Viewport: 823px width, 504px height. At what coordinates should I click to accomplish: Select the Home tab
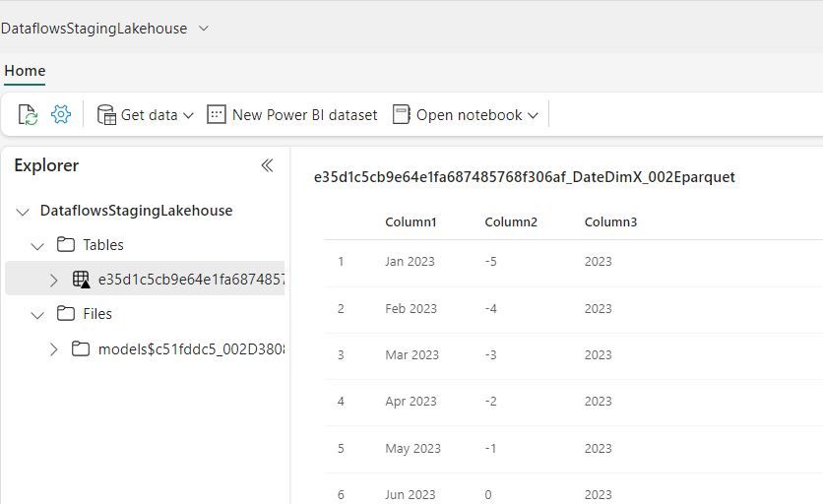click(25, 71)
